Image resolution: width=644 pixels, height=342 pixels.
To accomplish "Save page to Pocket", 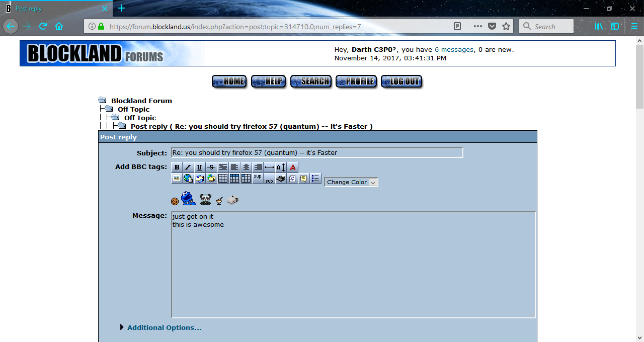I will [x=492, y=26].
